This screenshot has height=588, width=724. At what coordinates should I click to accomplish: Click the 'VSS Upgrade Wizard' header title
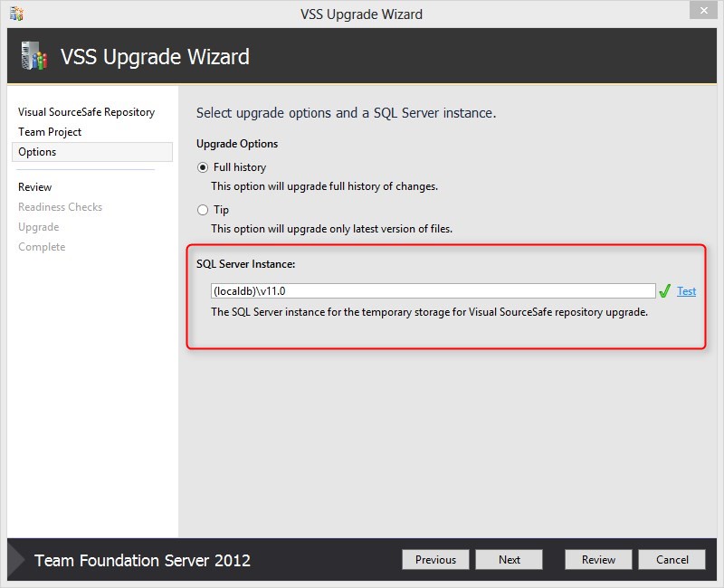pos(155,57)
